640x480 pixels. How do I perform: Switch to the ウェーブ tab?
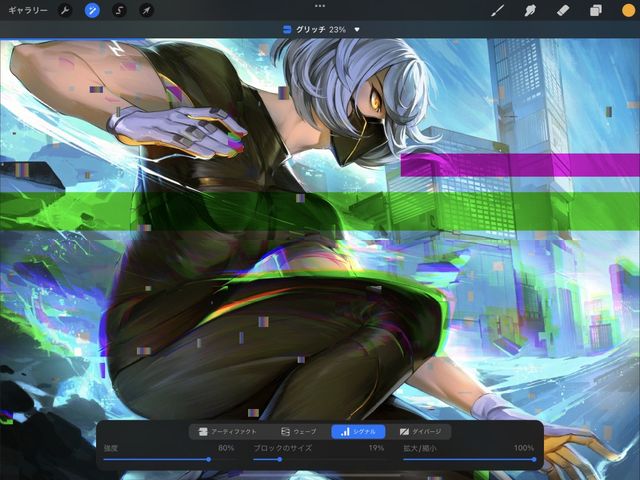click(298, 431)
